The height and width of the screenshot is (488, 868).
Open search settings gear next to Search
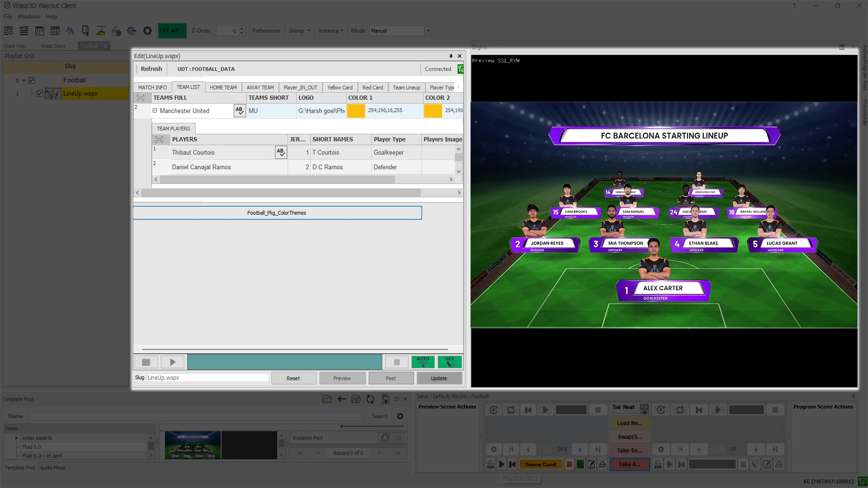tap(400, 416)
